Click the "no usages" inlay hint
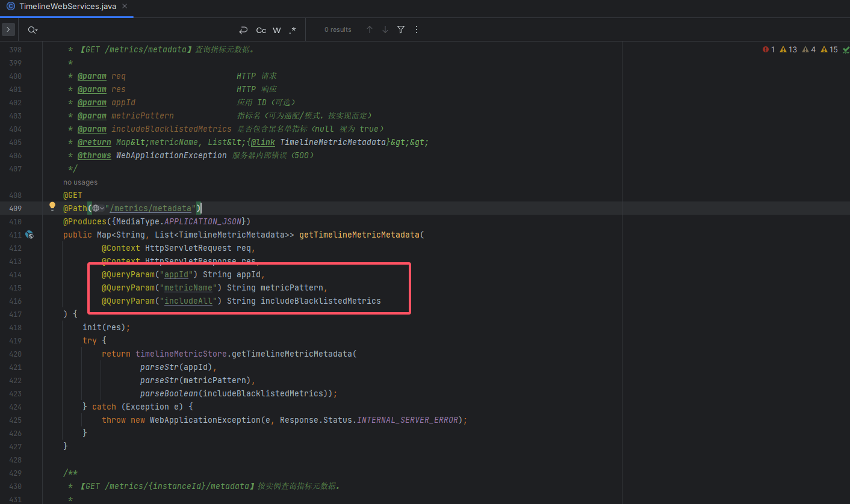 coord(80,182)
